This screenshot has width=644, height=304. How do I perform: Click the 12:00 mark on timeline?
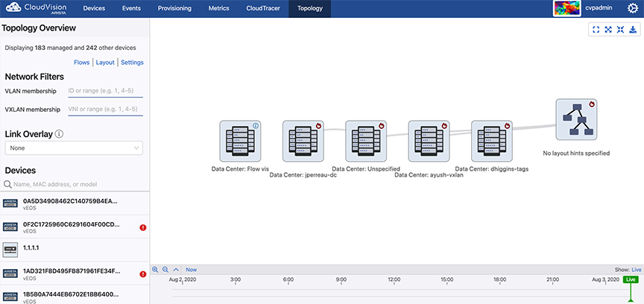pos(394,279)
